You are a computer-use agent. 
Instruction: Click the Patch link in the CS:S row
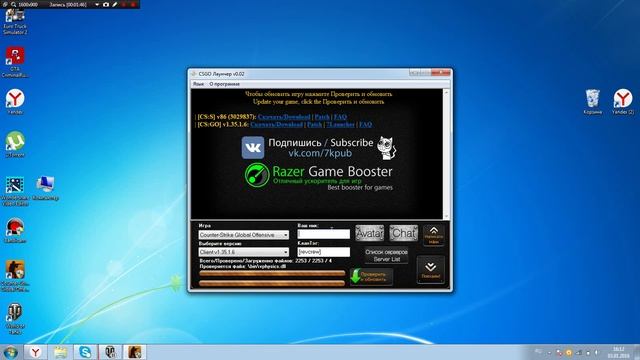point(322,117)
